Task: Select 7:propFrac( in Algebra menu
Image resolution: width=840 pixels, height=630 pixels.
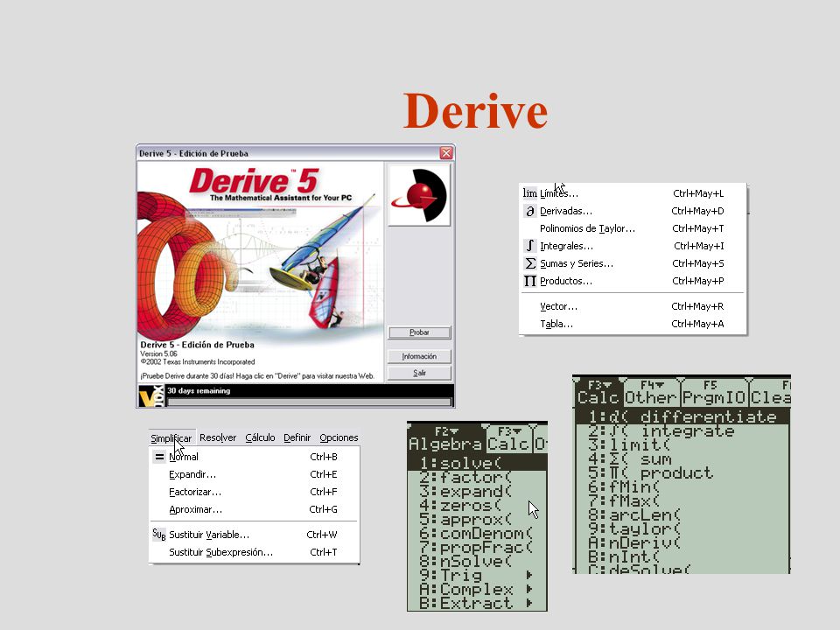Action: (x=478, y=548)
